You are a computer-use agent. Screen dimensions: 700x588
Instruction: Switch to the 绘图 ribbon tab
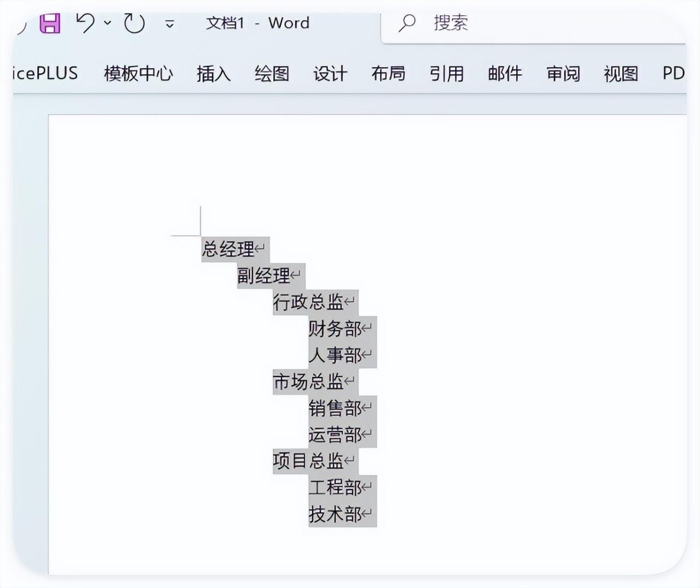pyautogui.click(x=272, y=74)
